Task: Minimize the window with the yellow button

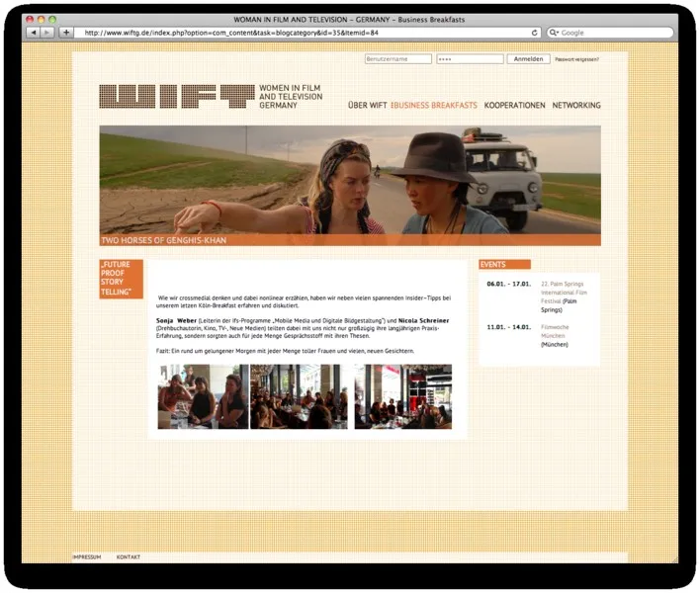Action: click(42, 19)
